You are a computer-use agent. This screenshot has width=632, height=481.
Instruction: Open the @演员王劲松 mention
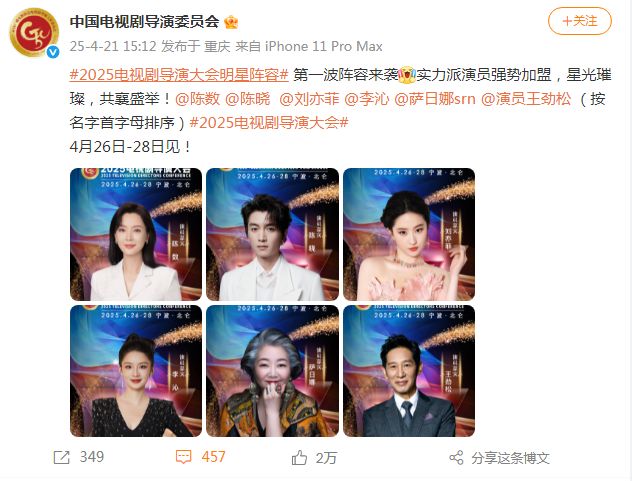[526, 99]
